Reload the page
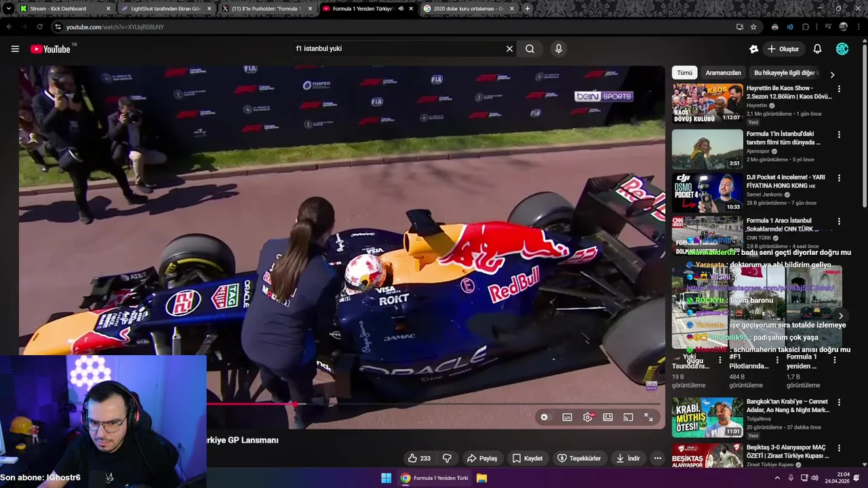868x488 pixels. coord(39,27)
